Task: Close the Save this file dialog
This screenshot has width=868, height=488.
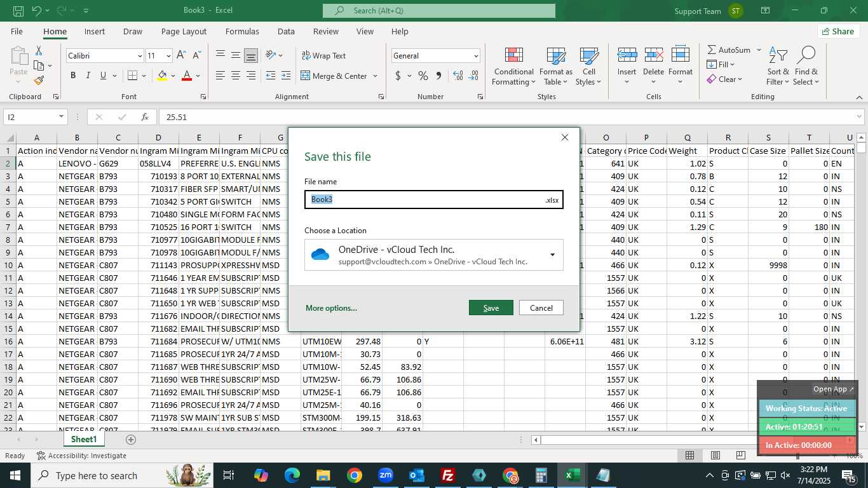Action: pyautogui.click(x=564, y=137)
